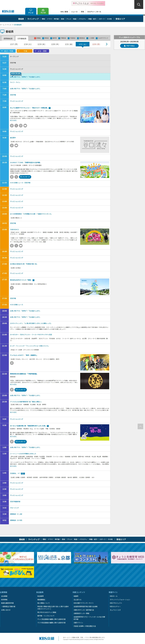The image size is (145, 644).
Task: Open website globe icon for てっぺんとったるで!
Action: coord(12,363)
